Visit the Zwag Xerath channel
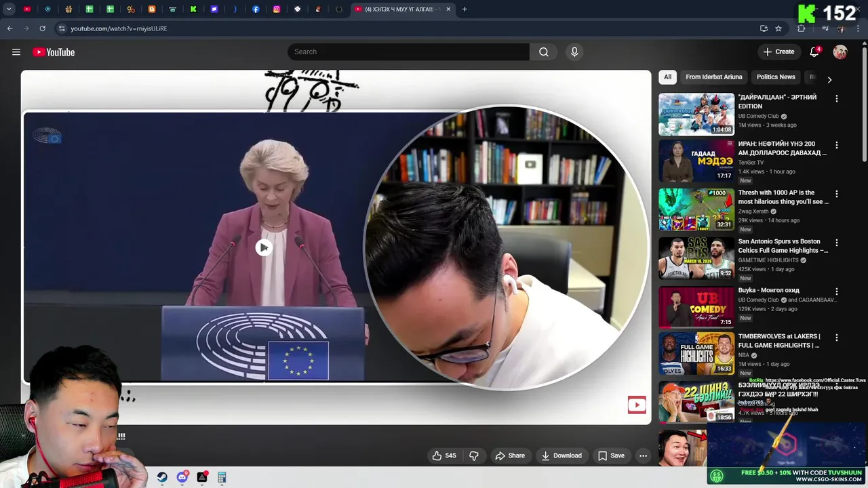The height and width of the screenshot is (488, 868). pos(753,211)
